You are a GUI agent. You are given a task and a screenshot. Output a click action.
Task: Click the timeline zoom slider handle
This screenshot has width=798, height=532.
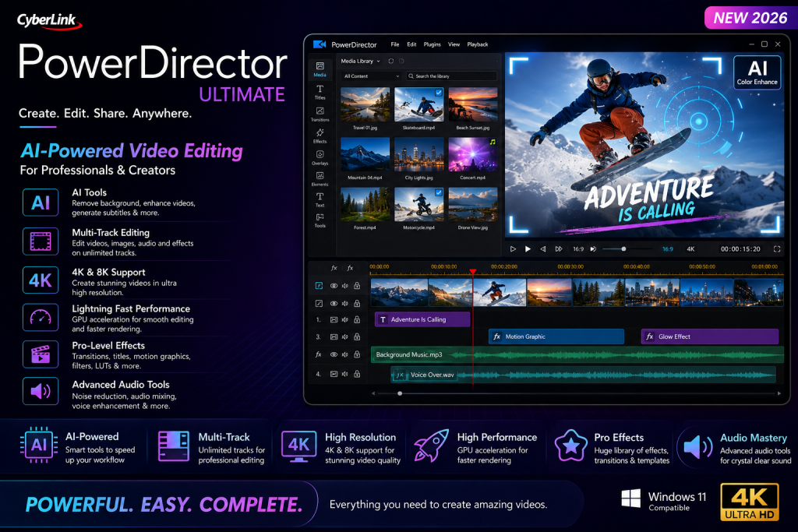(400, 393)
